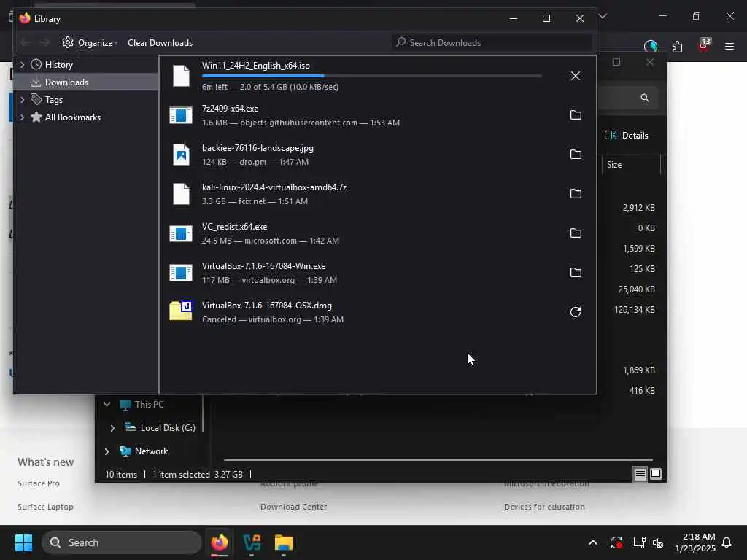747x560 pixels.
Task: Collapse This PC in File Explorer
Action: [107, 404]
